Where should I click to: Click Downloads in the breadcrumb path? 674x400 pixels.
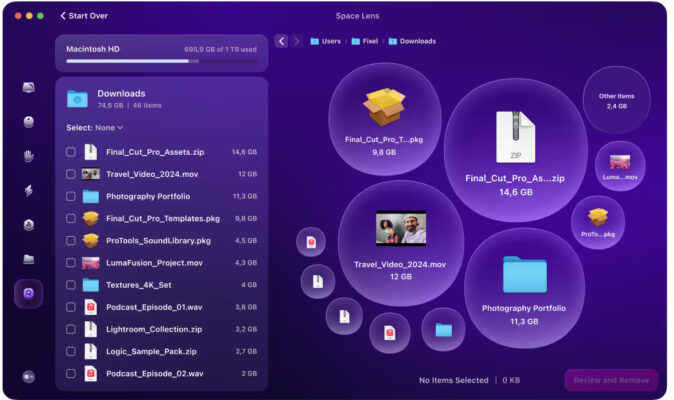coord(413,41)
